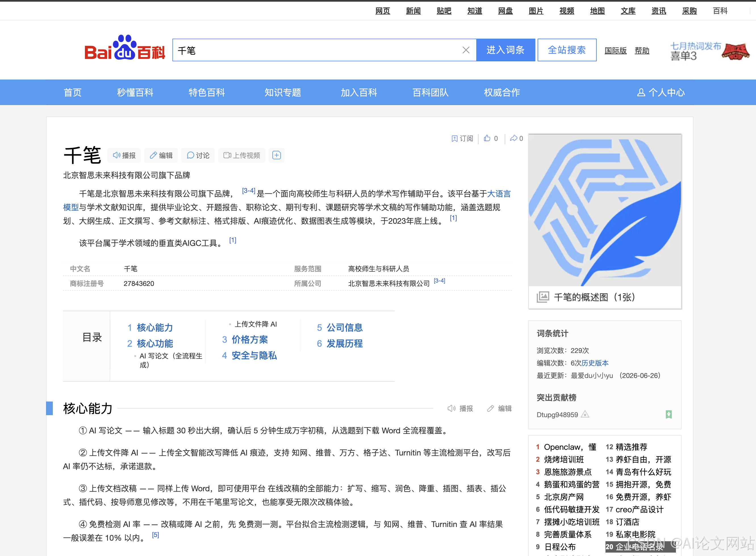
Task: Jump to 价格方案 in the table of contents
Action: coord(250,340)
